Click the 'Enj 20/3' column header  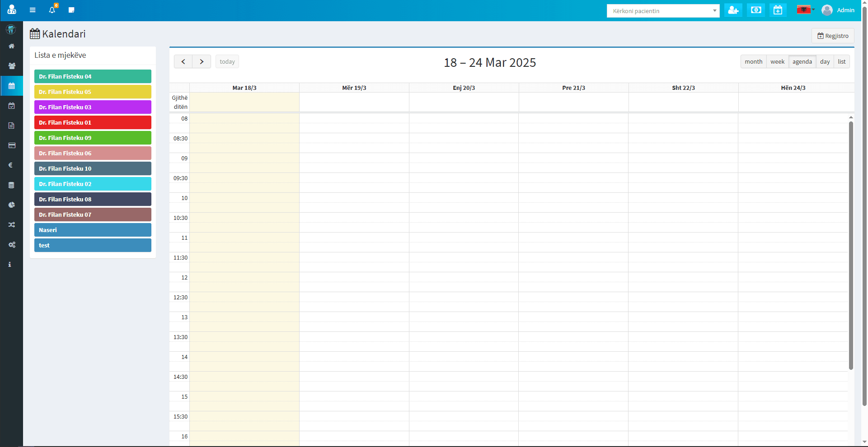point(464,88)
